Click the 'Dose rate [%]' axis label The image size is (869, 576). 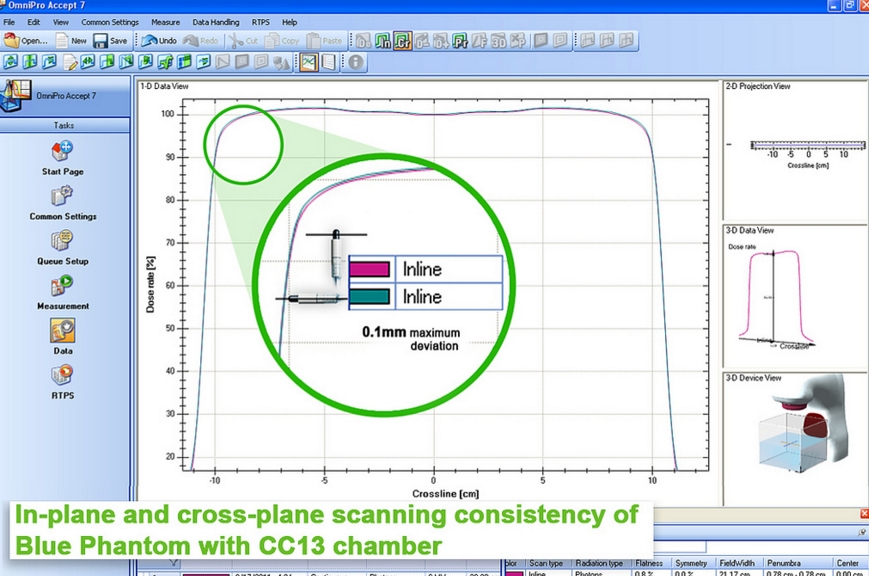tap(150, 284)
